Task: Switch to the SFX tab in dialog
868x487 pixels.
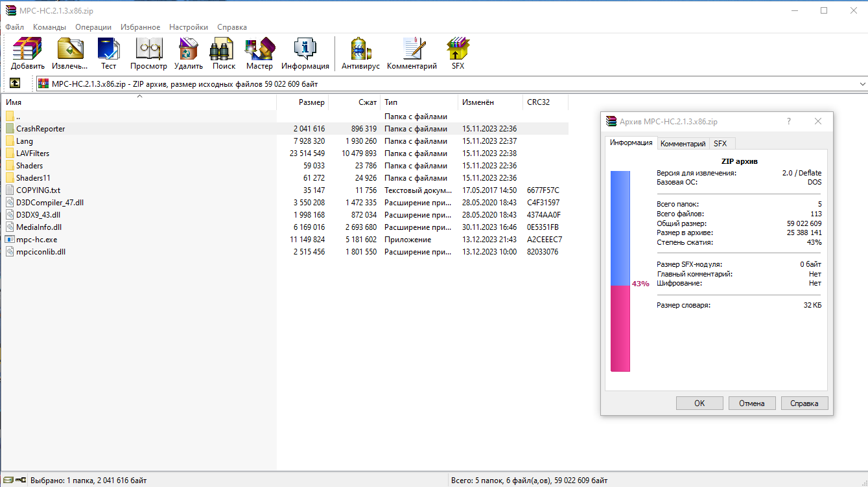Action: click(720, 144)
